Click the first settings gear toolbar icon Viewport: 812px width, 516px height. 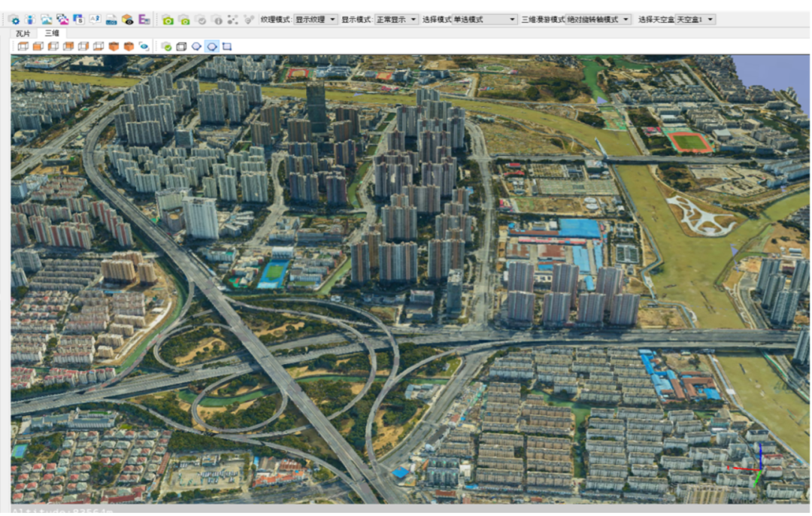(14, 20)
